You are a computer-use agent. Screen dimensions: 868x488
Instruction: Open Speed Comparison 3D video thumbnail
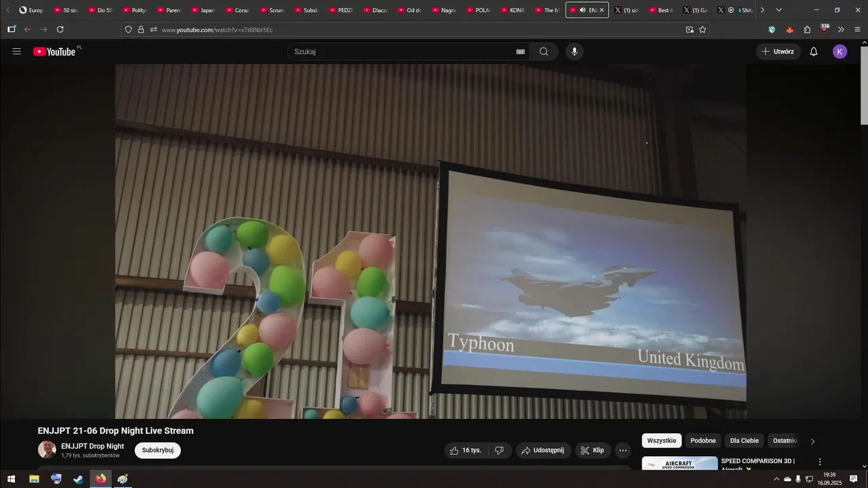click(679, 464)
